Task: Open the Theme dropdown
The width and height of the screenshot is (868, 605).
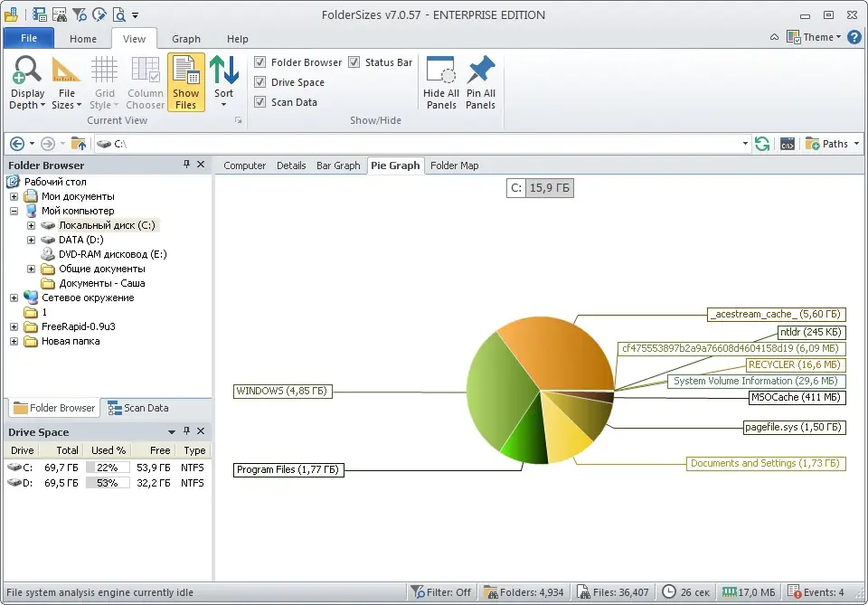Action: click(x=814, y=37)
